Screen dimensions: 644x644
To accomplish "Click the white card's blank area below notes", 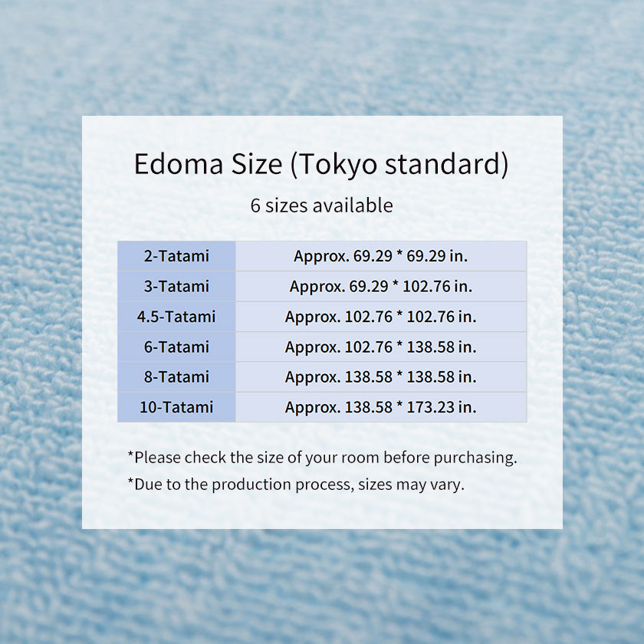I will (322, 512).
